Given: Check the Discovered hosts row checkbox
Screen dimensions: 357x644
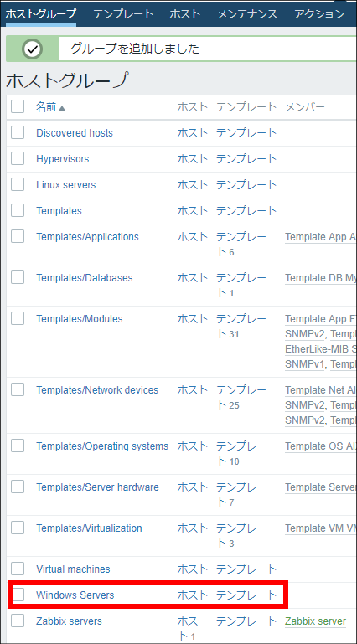Looking at the screenshot, I should pos(18,132).
